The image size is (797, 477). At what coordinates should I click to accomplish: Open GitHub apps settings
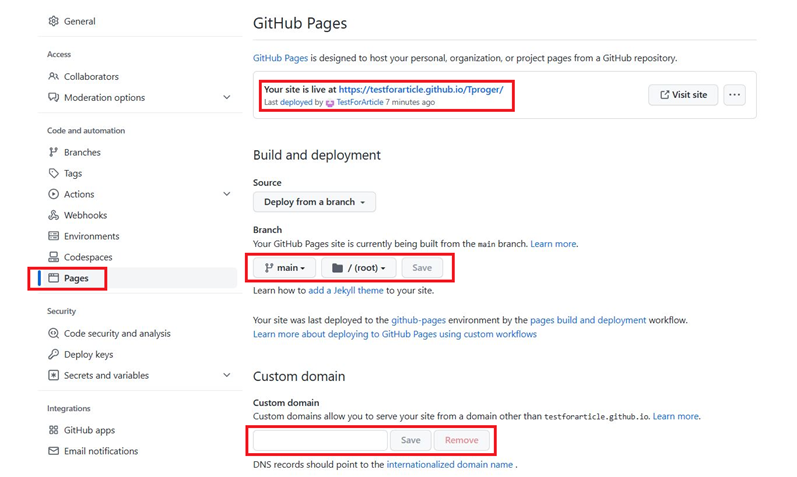coord(89,430)
